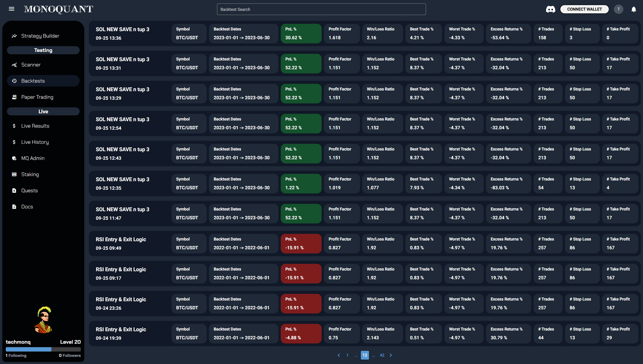Viewport: 643px width, 364px height.
Task: Click Excess Returns -83.03 % cell
Action: 508,184
